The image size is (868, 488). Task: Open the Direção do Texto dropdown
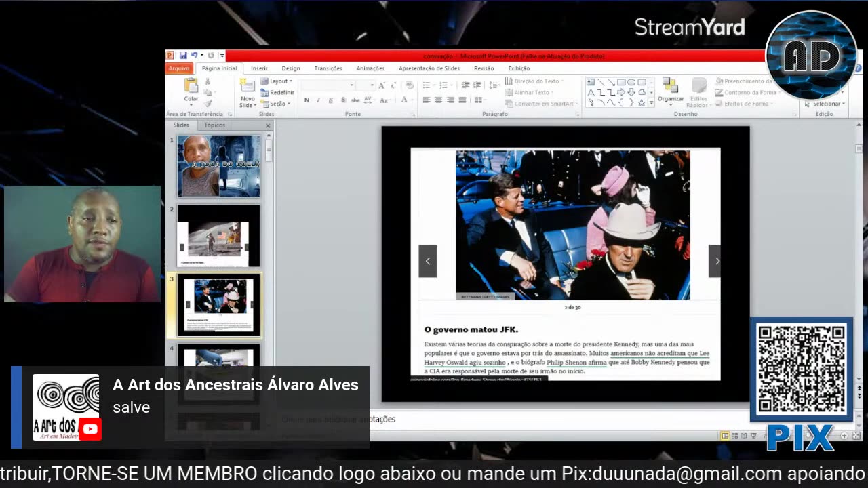[534, 81]
